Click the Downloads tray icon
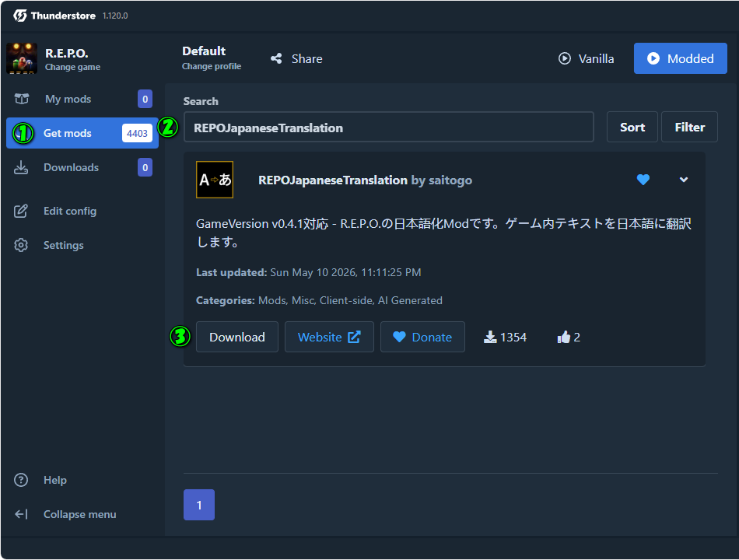Viewport: 739px width, 560px height. (21, 167)
